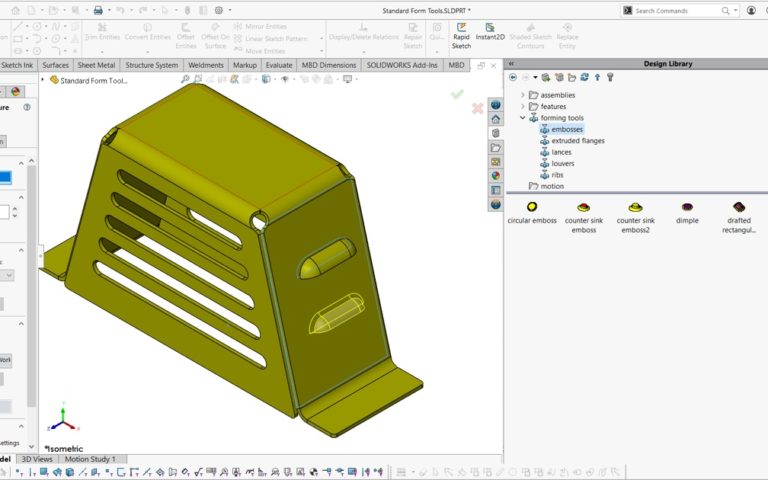Click the Design Library back arrow
768x480 pixels.
pyautogui.click(x=513, y=77)
